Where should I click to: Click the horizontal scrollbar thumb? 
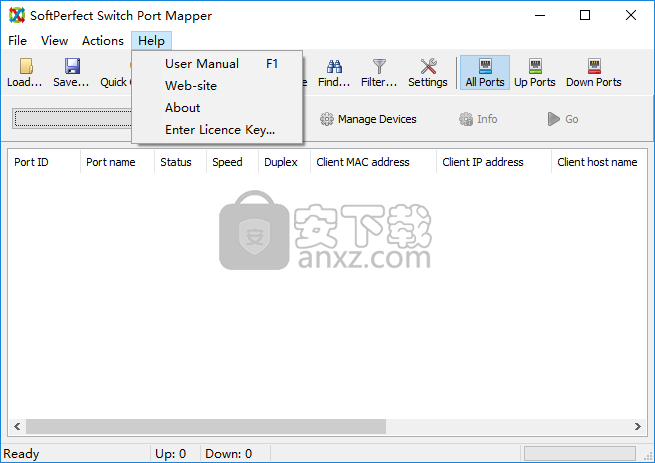(206, 427)
